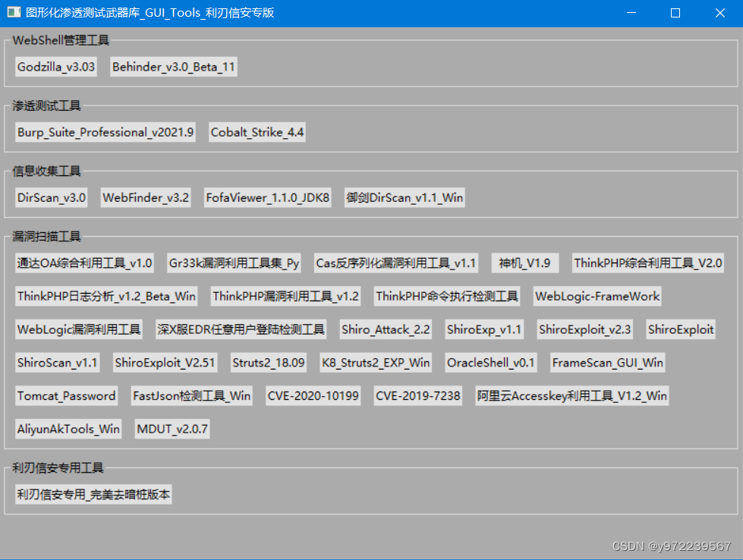This screenshot has width=743, height=560.
Task: Open FofaViewer_1.1.0_JDK8
Action: (267, 197)
